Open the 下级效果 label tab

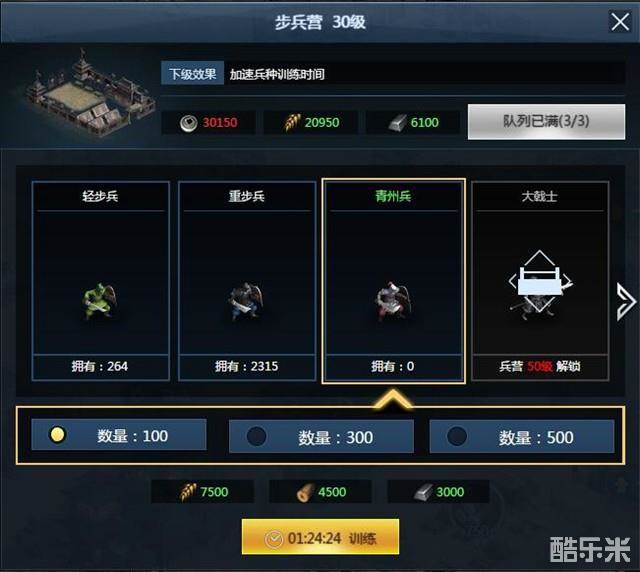[x=192, y=73]
